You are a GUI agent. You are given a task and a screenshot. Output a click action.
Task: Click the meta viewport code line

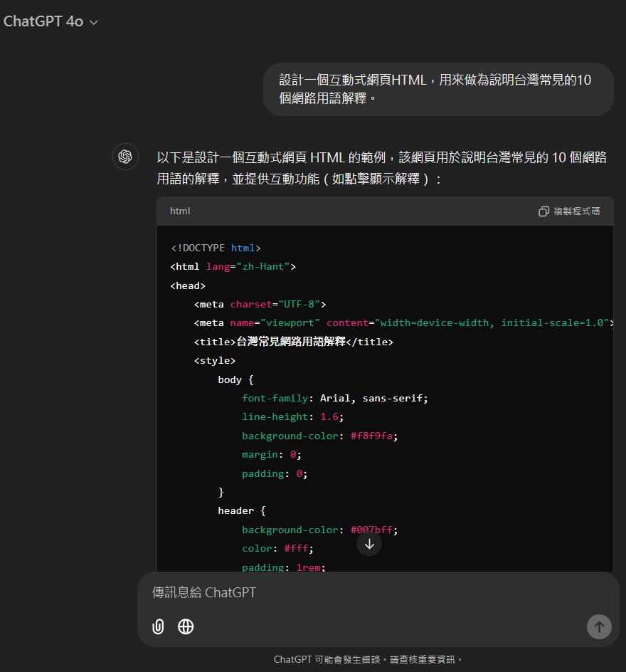tap(404, 322)
